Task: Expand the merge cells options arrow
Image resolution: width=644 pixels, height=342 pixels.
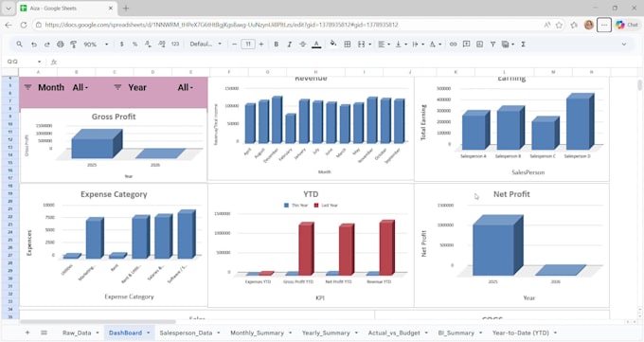Action: 369,44
